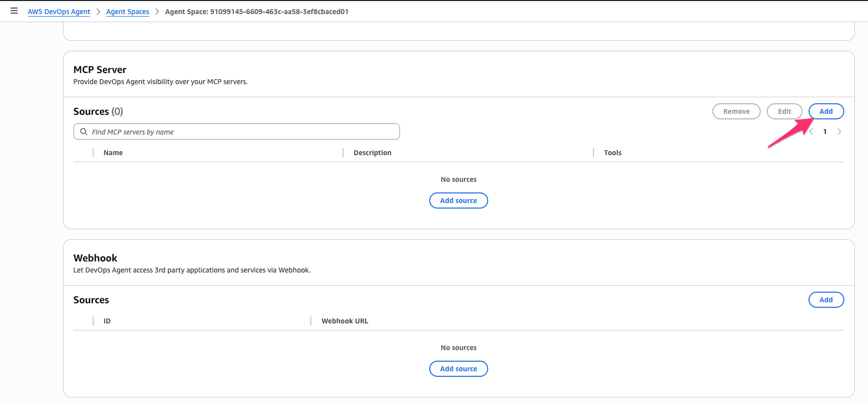868x403 pixels.
Task: Click the Description column header
Action: pyautogui.click(x=372, y=153)
